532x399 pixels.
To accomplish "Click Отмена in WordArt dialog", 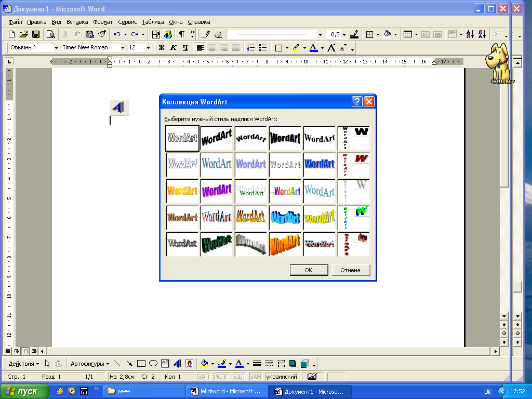I will click(351, 270).
